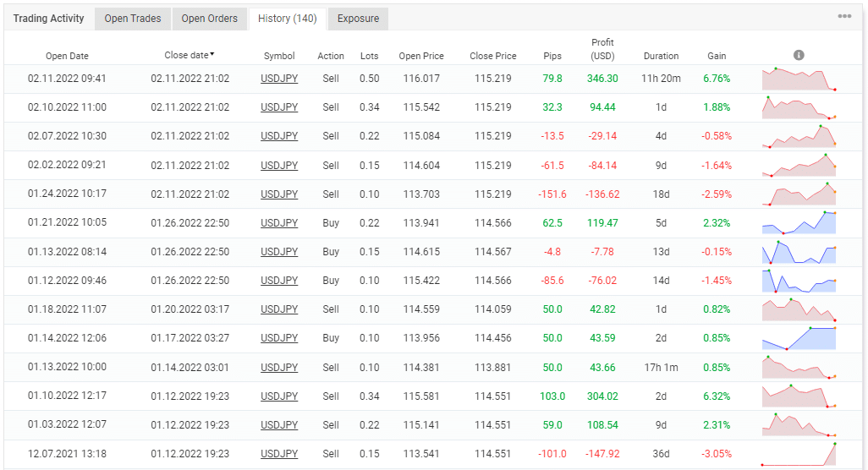View blue mini chart for the -0.15% gain trade
This screenshot has height=470, width=868.
[x=799, y=252]
